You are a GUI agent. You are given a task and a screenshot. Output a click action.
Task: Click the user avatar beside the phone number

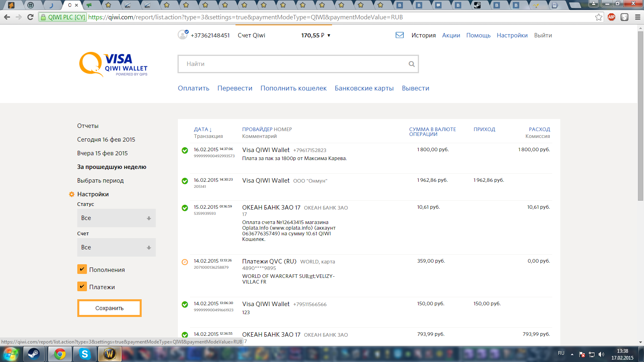[183, 35]
